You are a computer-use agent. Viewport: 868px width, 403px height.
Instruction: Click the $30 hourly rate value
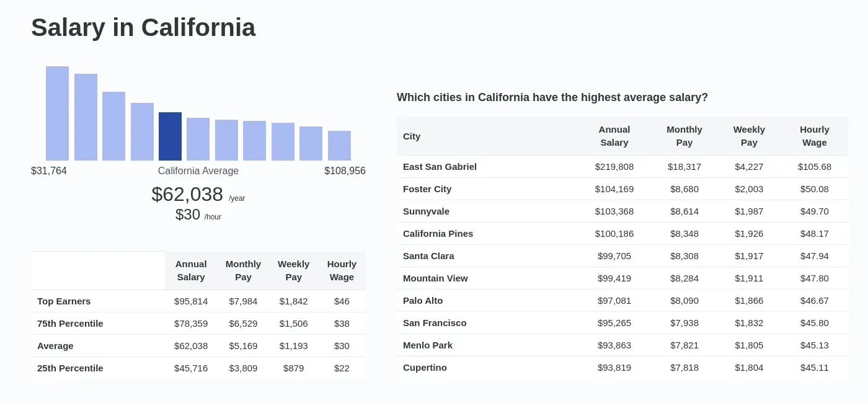point(188,215)
